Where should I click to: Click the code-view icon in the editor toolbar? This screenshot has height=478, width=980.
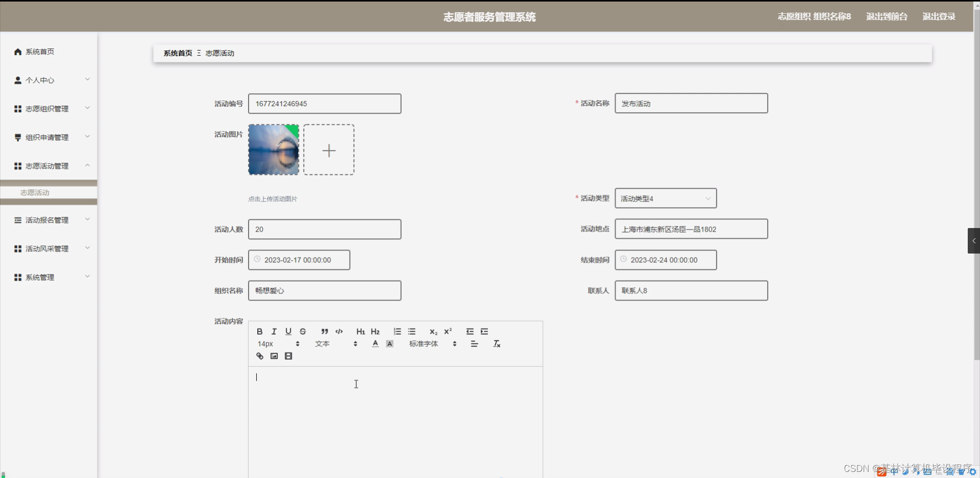pos(339,332)
